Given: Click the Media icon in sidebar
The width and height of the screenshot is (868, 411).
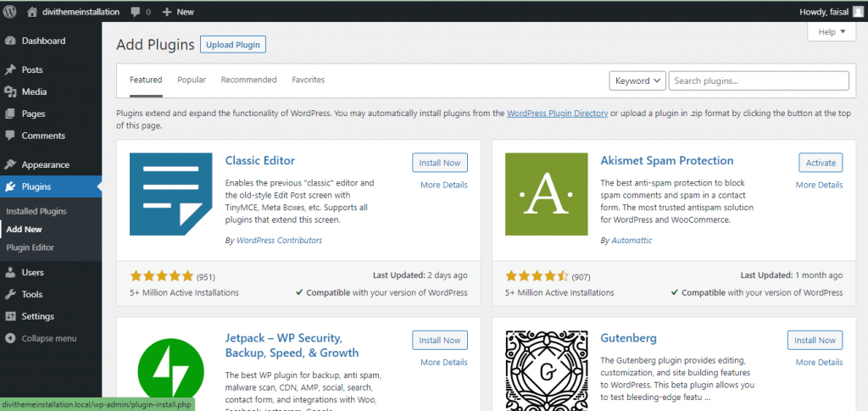Looking at the screenshot, I should click(x=10, y=92).
